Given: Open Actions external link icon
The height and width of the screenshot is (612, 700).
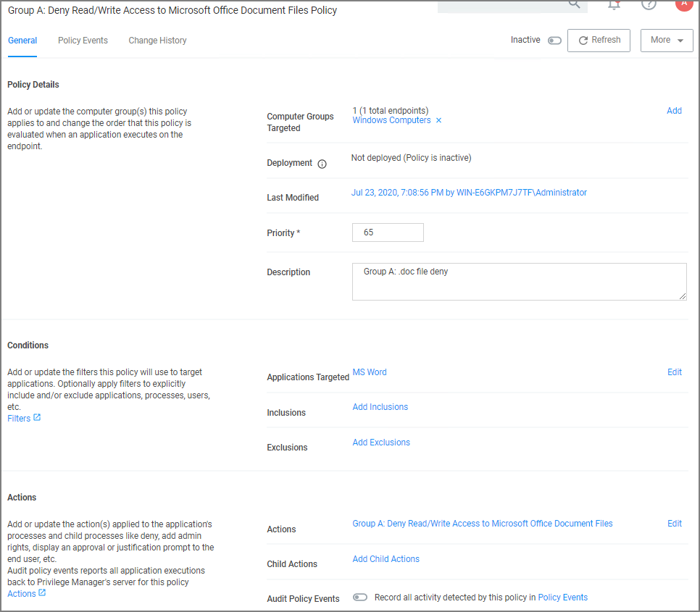Looking at the screenshot, I should click(x=42, y=593).
